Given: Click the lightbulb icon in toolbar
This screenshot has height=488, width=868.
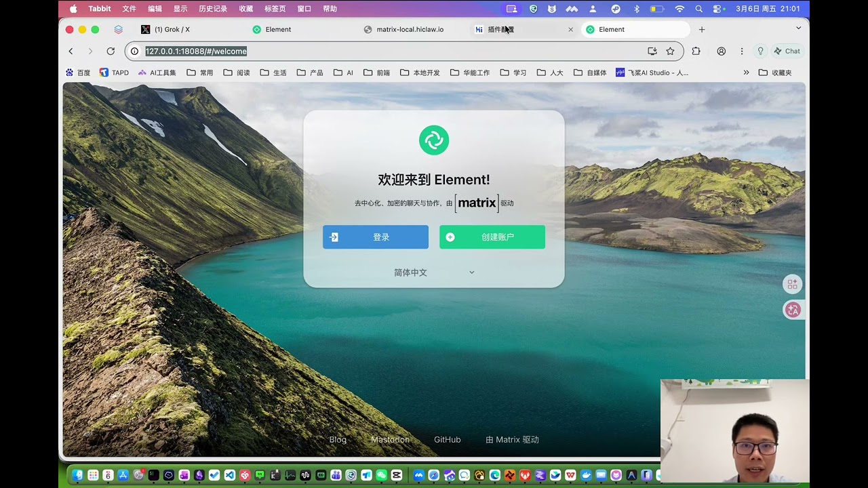Looking at the screenshot, I should (x=760, y=51).
